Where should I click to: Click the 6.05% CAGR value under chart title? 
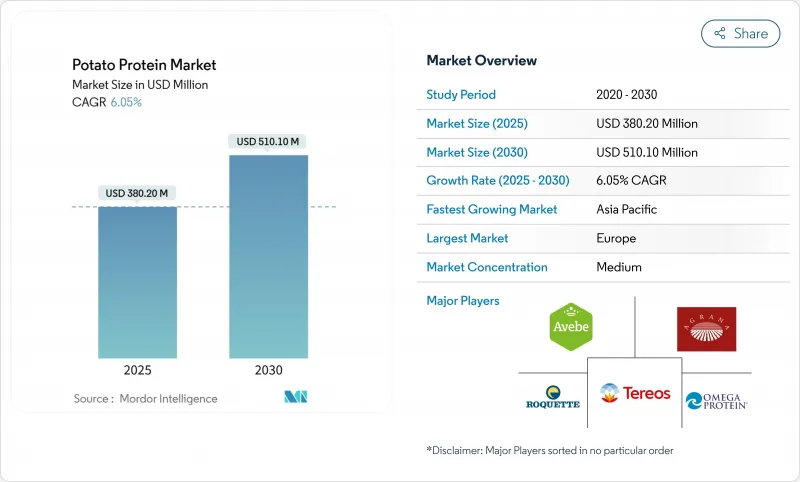pos(126,102)
